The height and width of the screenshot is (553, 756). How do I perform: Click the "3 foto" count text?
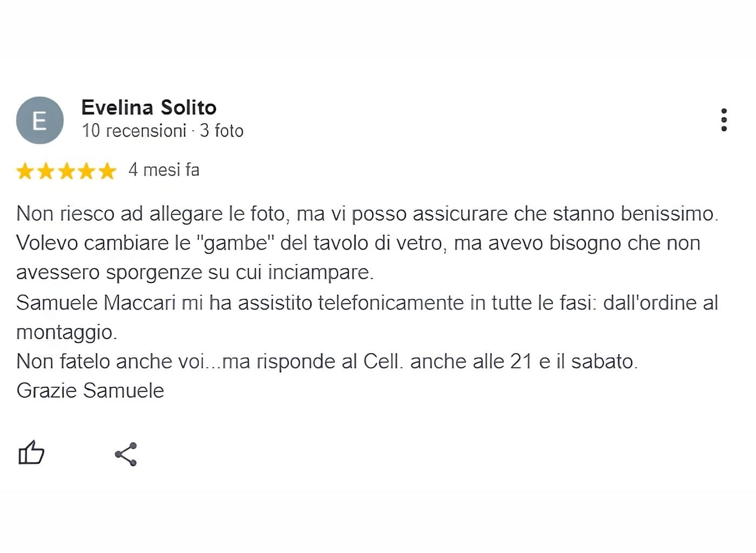click(221, 131)
